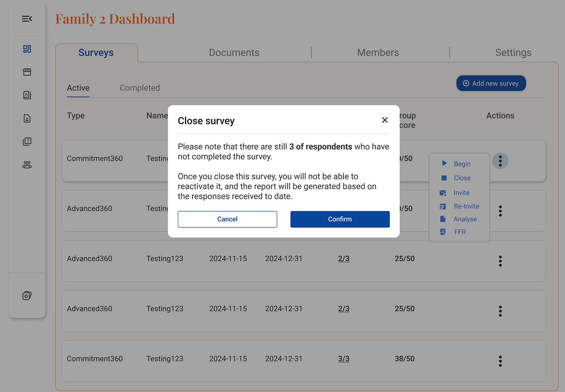Expand three-dot menu of second Advanced360 row
Viewport: 565px width, 392px height.
[500, 261]
